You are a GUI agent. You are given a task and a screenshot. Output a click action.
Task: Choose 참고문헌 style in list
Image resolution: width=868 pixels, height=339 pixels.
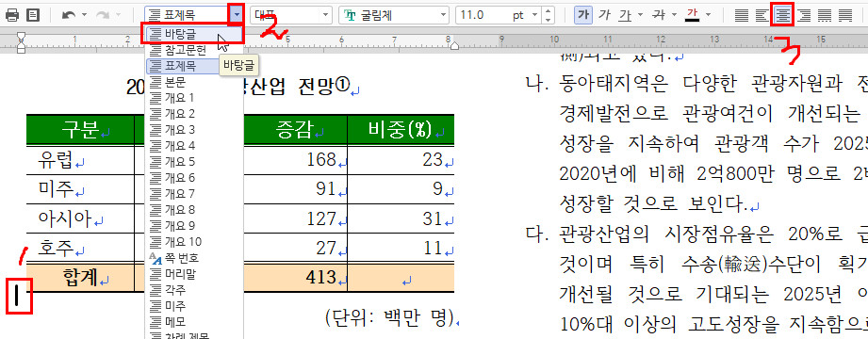pos(193,50)
